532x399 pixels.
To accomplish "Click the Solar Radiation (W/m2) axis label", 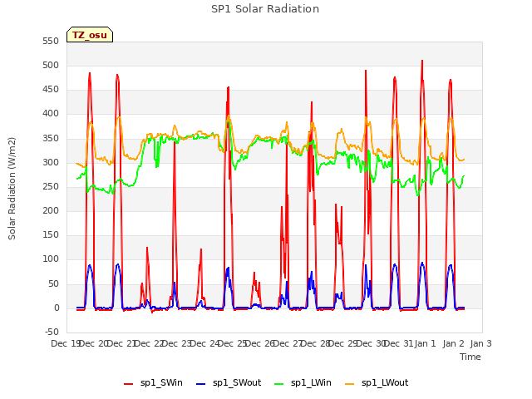I will [x=12, y=189].
